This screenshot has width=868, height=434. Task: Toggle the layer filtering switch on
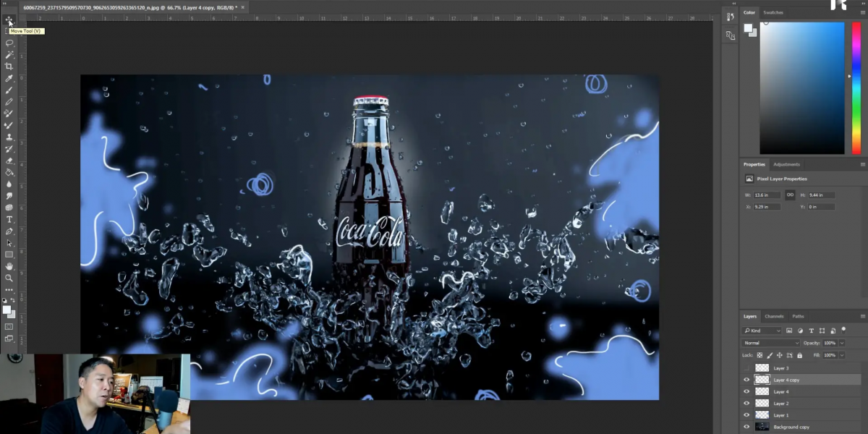pyautogui.click(x=843, y=330)
